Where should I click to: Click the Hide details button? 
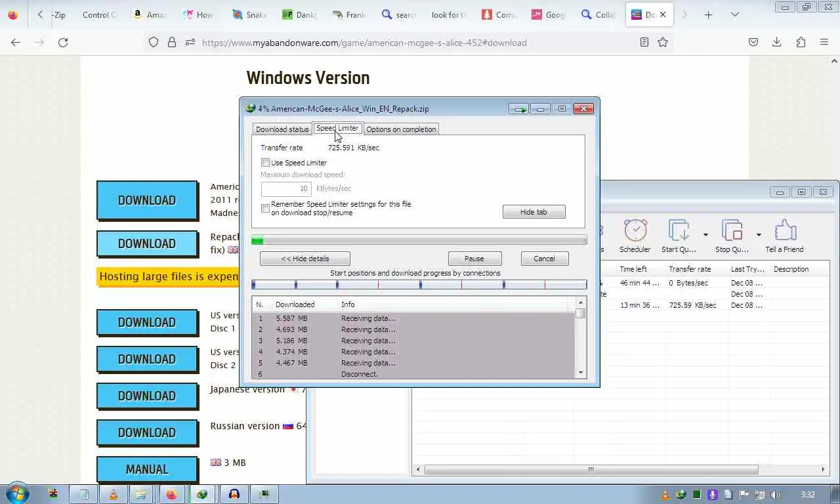[305, 259]
